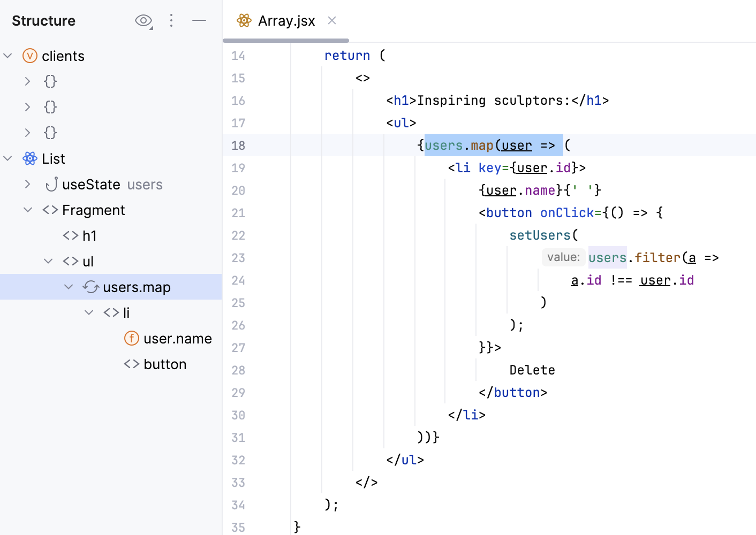This screenshot has width=756, height=535.
Task: Open the Structure panel options menu
Action: point(171,20)
